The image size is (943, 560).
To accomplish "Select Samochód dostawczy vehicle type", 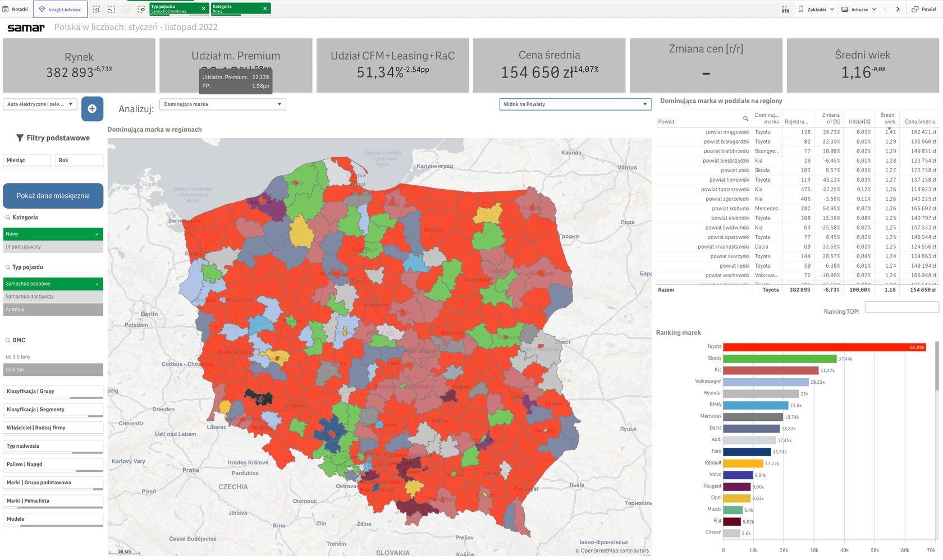I will [53, 297].
